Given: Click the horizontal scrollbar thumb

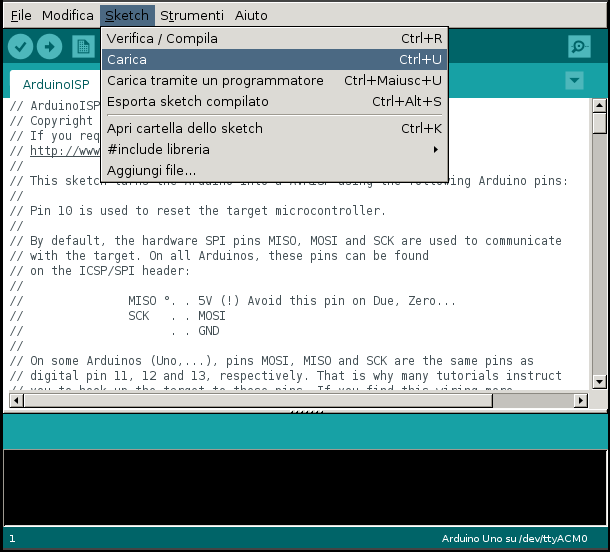Looking at the screenshot, I should [x=258, y=400].
